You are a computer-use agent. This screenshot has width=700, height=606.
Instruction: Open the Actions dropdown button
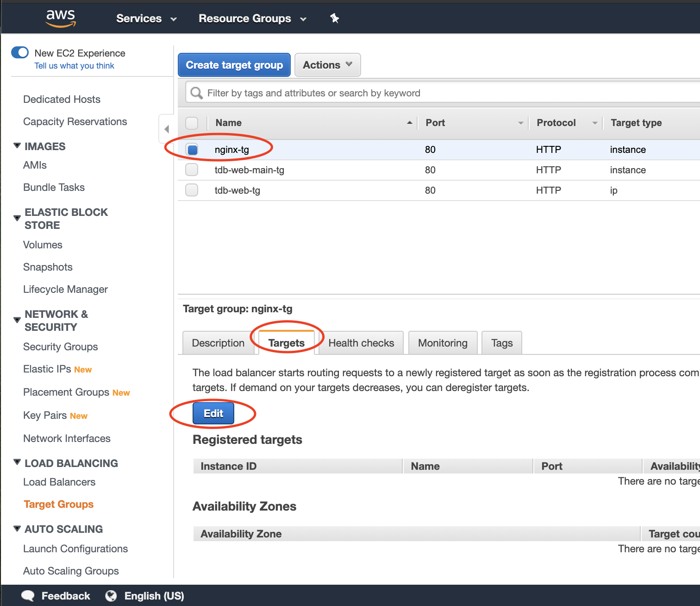click(x=327, y=65)
